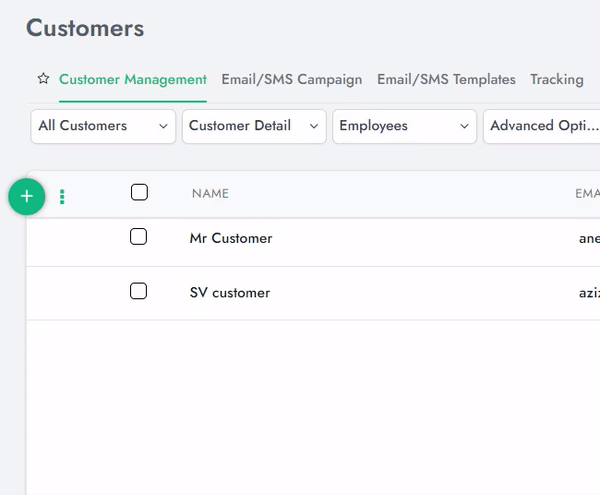Viewport: 600px width, 495px height.
Task: Open the Mr Customer record
Action: [x=230, y=238]
